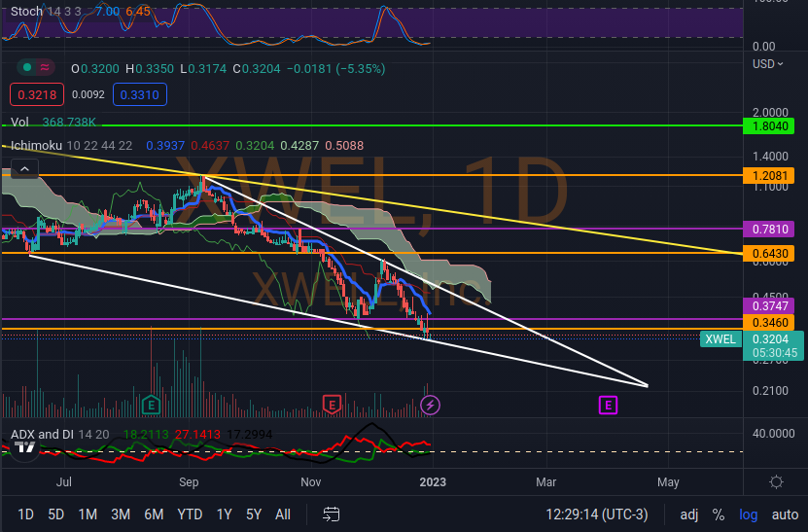The height and width of the screenshot is (532, 808).
Task: Click the purple 0.7810 price label
Action: pos(769,229)
